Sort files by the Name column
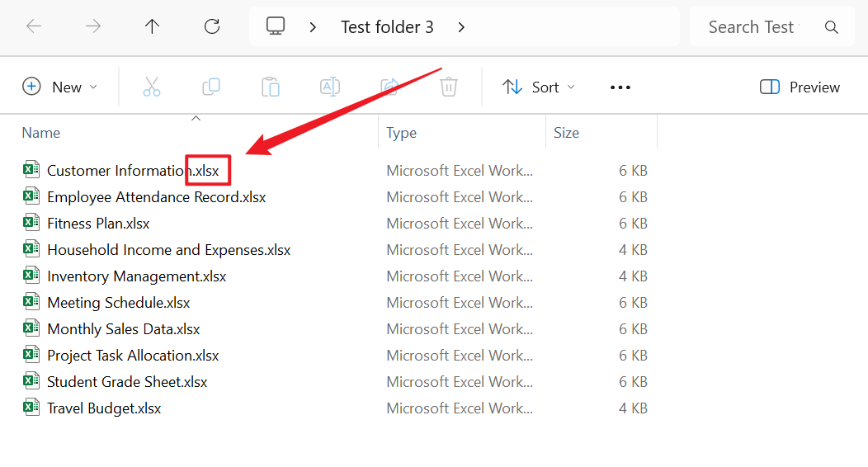This screenshot has width=868, height=467. point(41,133)
